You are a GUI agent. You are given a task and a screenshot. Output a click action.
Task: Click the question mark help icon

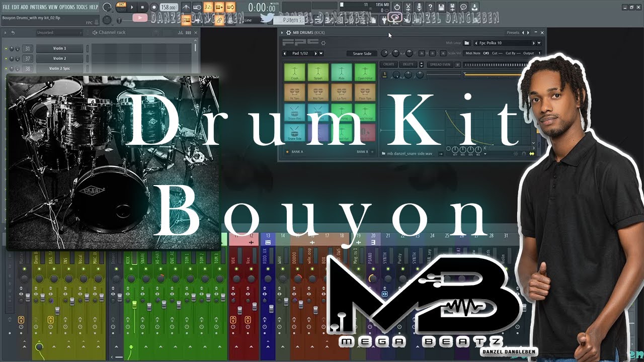(x=430, y=7)
